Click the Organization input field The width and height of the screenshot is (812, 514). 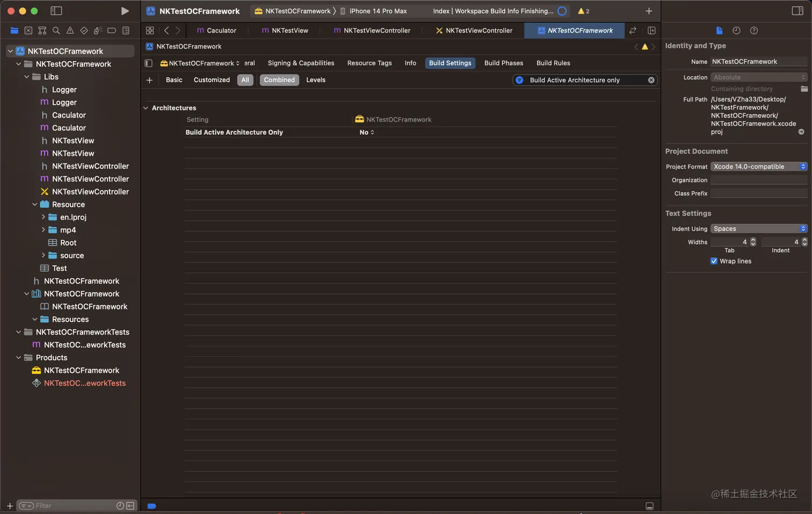coord(759,180)
